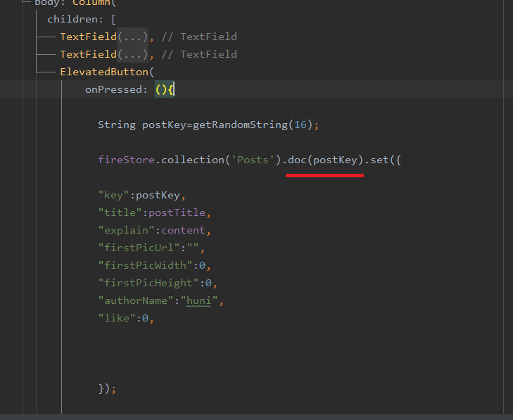This screenshot has height=420, width=513.
Task: Click the body: Column( line
Action: 75,4
